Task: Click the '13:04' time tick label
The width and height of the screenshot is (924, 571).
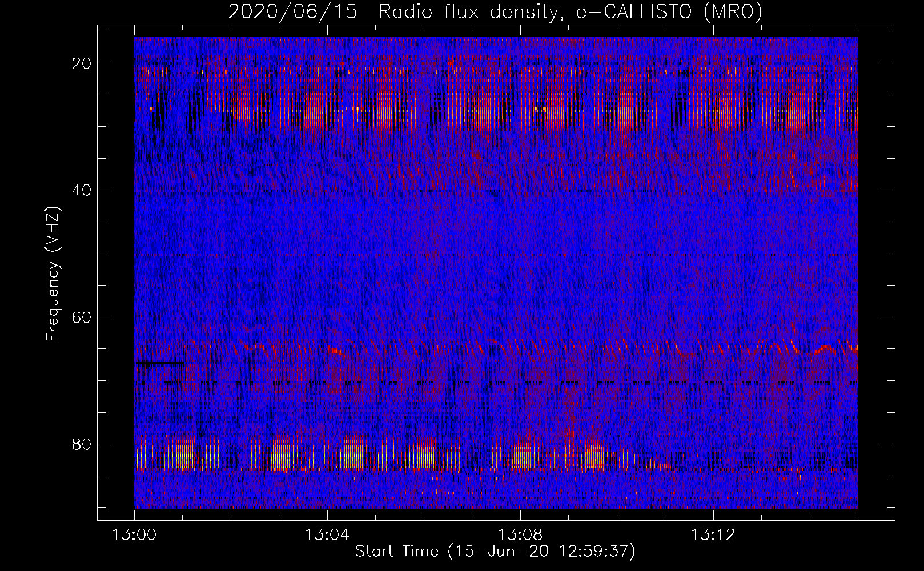Action: (x=327, y=535)
